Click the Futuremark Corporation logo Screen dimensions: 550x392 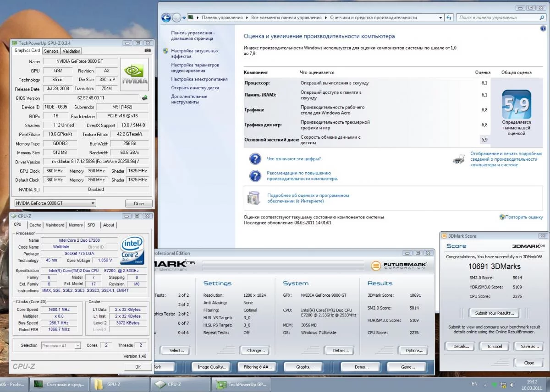(x=399, y=266)
